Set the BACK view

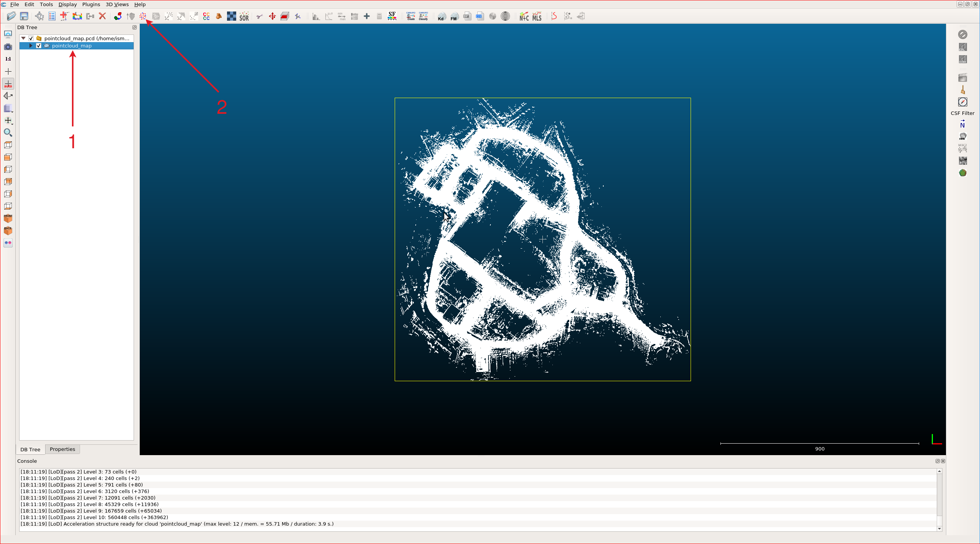pos(8,230)
